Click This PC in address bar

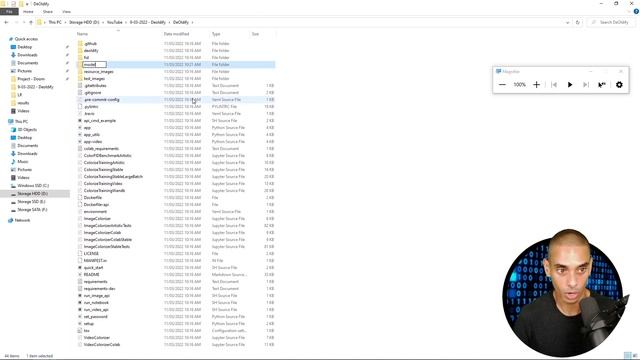(55, 22)
